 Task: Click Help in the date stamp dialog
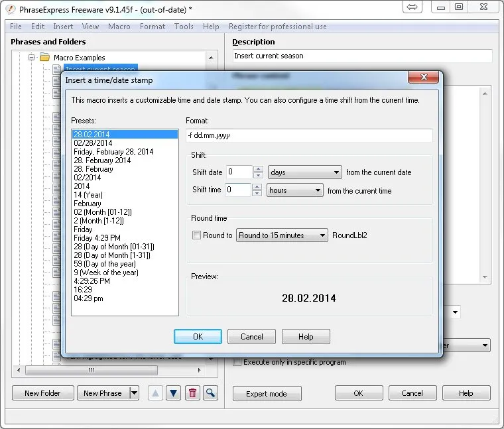tap(306, 336)
